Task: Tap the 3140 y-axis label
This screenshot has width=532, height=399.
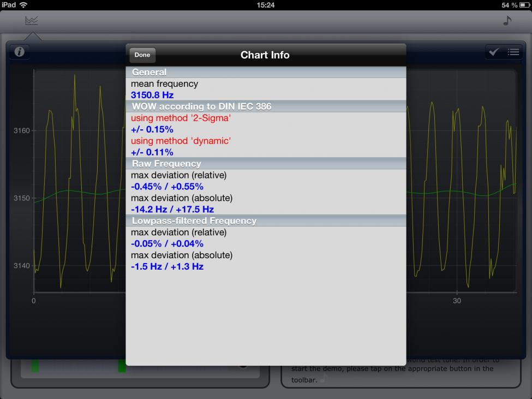Action: click(x=22, y=266)
